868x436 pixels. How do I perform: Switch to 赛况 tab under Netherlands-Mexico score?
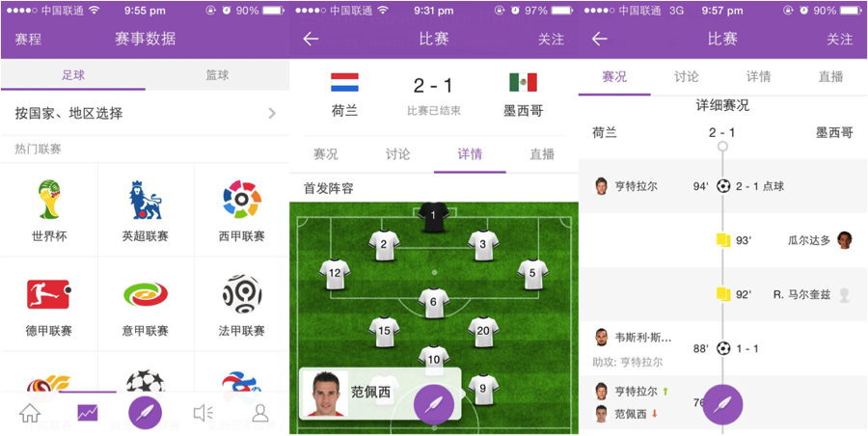coord(326,154)
